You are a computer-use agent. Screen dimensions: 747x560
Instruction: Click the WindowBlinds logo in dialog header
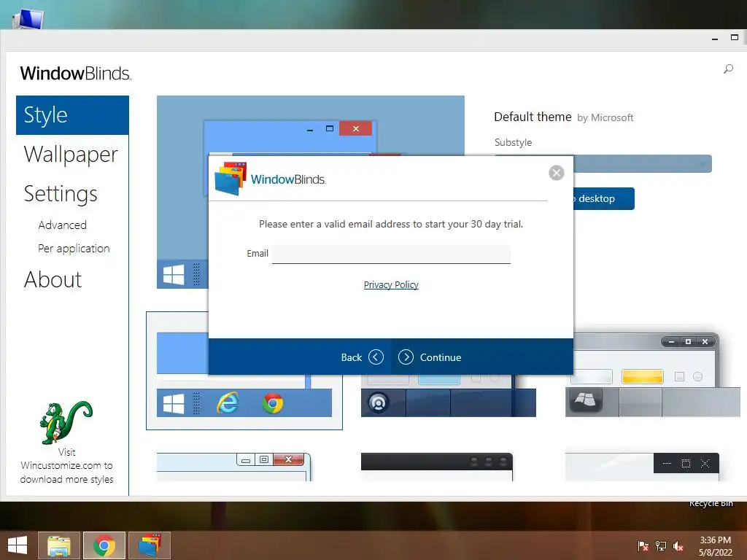point(270,179)
